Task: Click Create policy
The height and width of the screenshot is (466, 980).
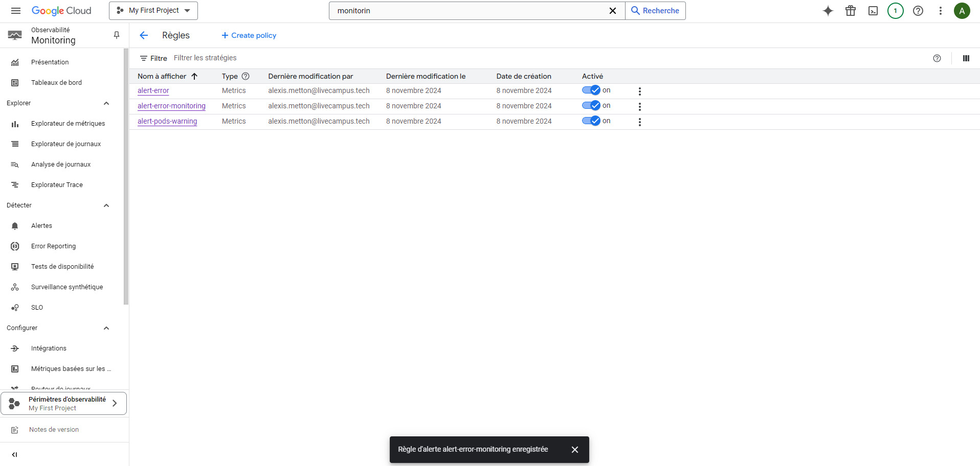Action: pos(249,35)
